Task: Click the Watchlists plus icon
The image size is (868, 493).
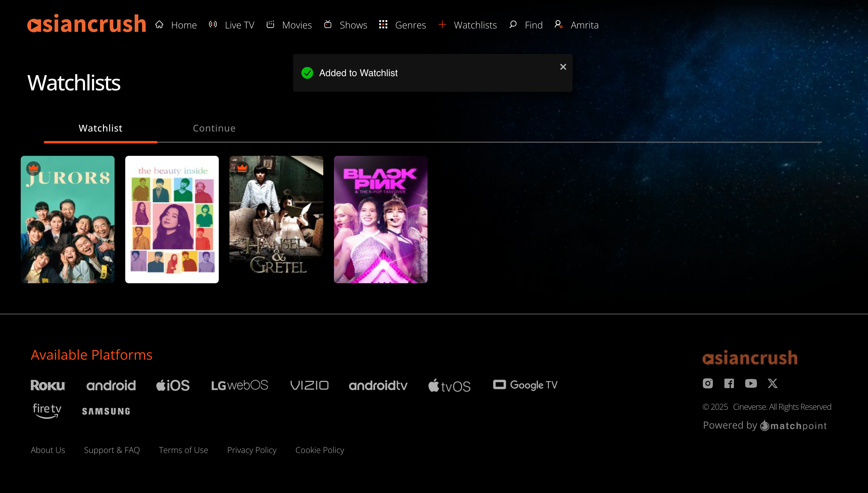Action: pyautogui.click(x=442, y=24)
